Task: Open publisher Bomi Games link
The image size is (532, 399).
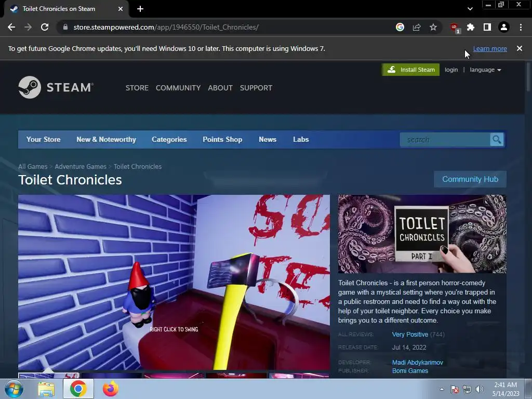Action: tap(410, 371)
